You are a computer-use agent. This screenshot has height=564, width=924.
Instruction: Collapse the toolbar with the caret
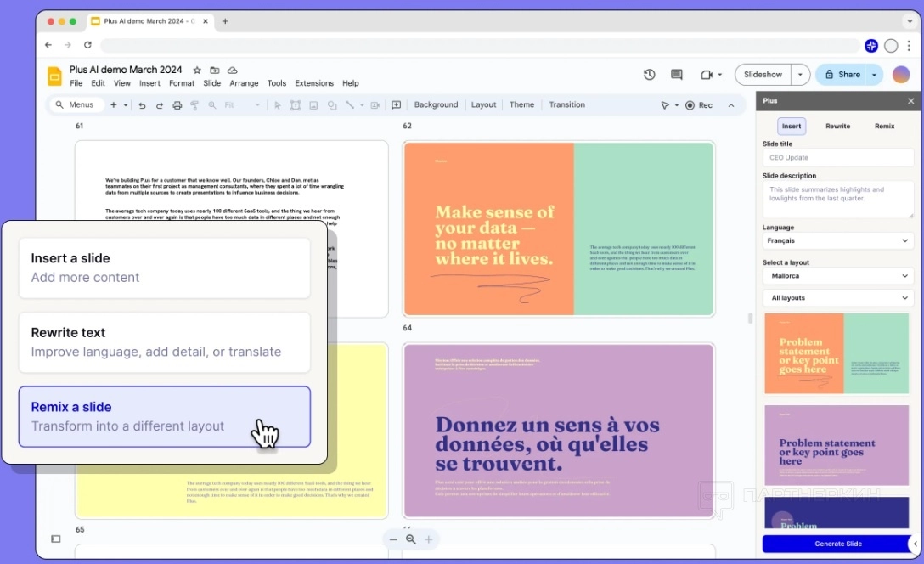pos(731,105)
